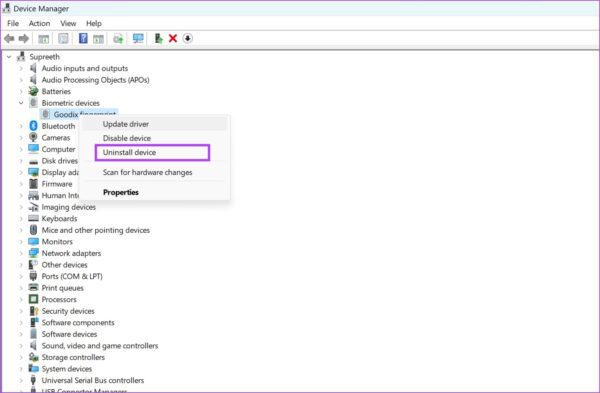Screen dimensions: 600x393
Task: Click the Forward arrow toolbar icon
Action: [x=24, y=38]
